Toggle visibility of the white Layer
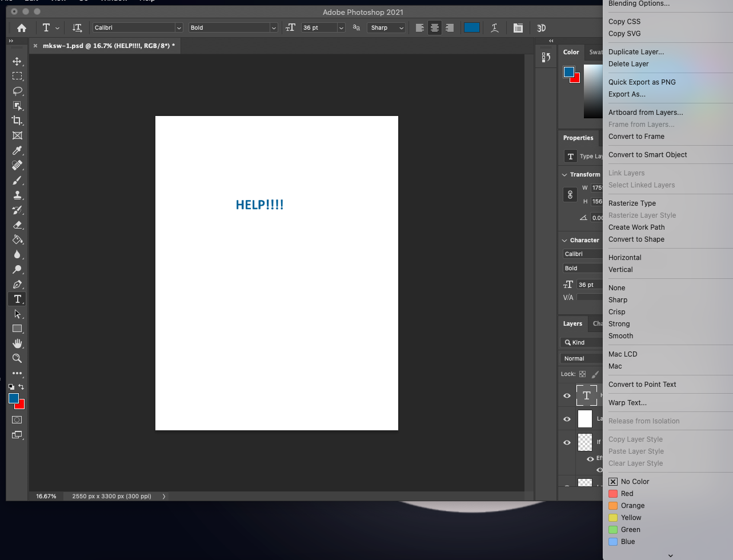The width and height of the screenshot is (733, 560). 566,418
